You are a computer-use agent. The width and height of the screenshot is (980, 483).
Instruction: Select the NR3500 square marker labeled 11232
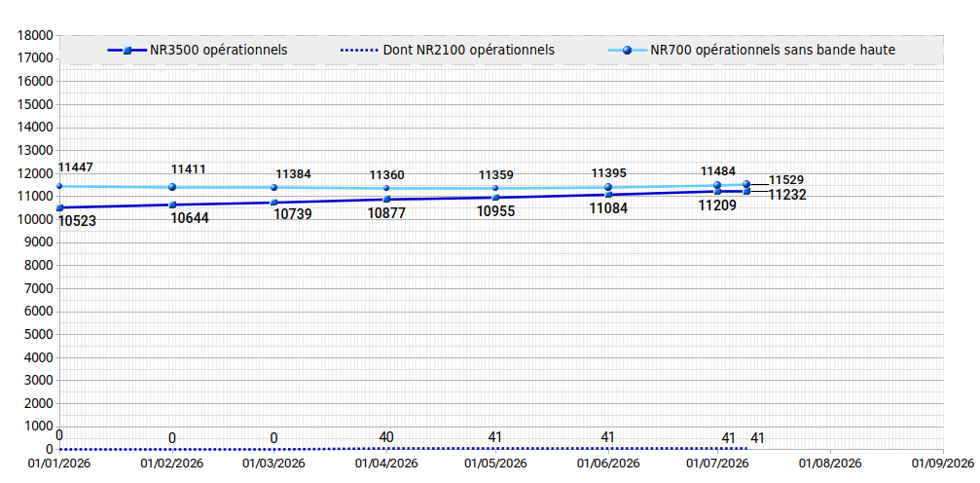click(x=746, y=192)
